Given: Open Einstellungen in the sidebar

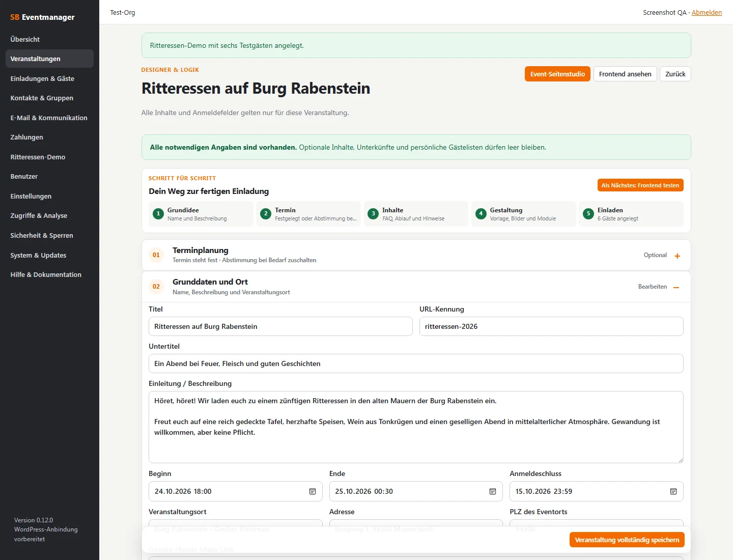Looking at the screenshot, I should coord(49,196).
